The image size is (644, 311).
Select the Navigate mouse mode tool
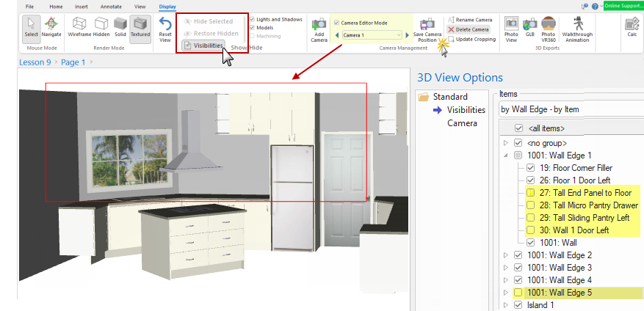coord(51,27)
